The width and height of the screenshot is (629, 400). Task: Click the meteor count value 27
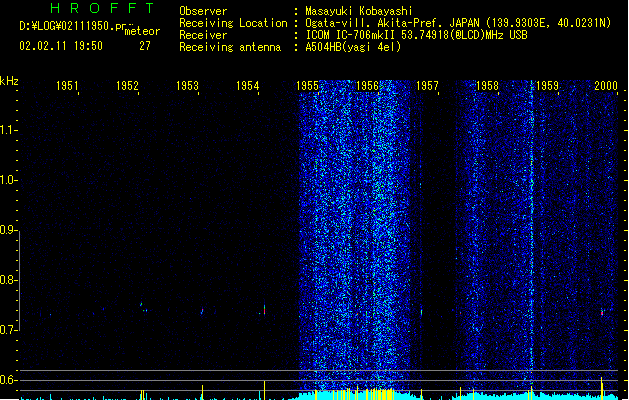point(145,46)
